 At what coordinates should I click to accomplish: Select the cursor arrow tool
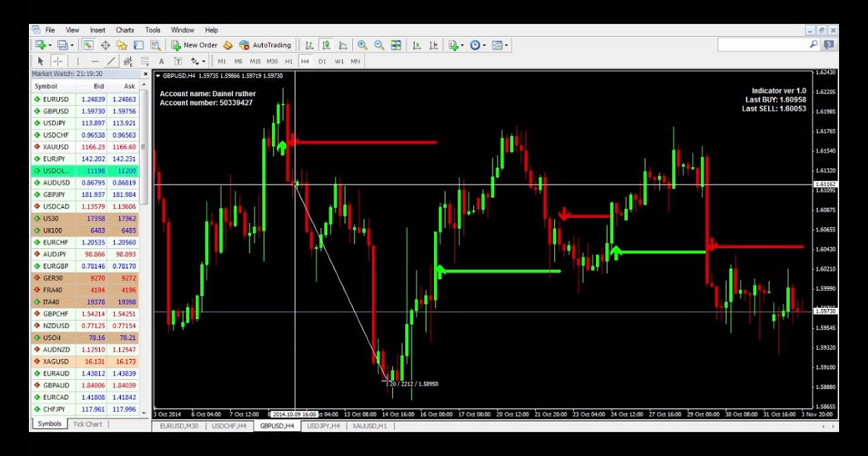tap(41, 62)
